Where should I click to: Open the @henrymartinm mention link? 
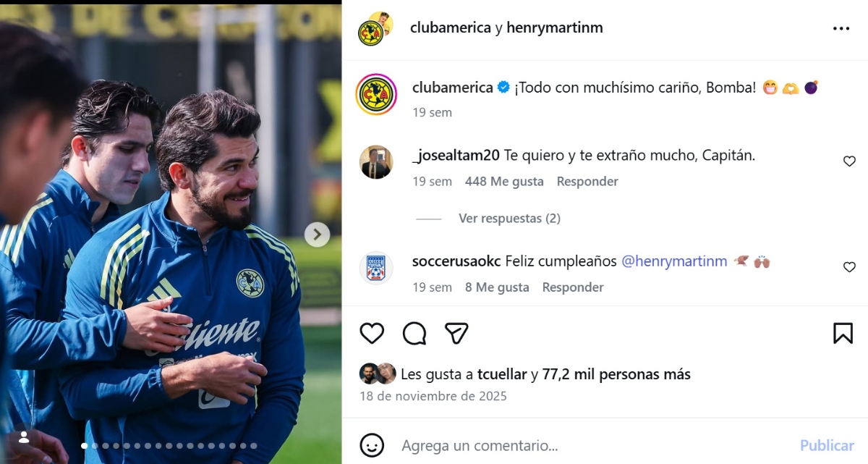(674, 261)
